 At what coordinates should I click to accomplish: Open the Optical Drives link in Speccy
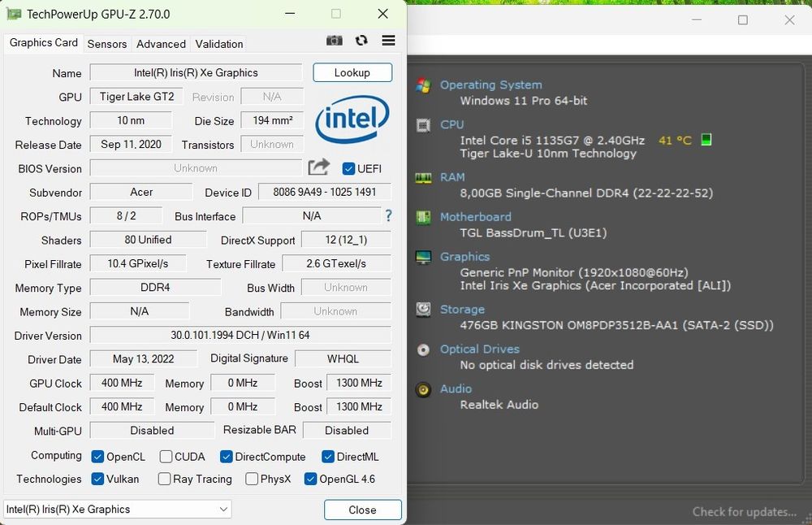click(480, 349)
